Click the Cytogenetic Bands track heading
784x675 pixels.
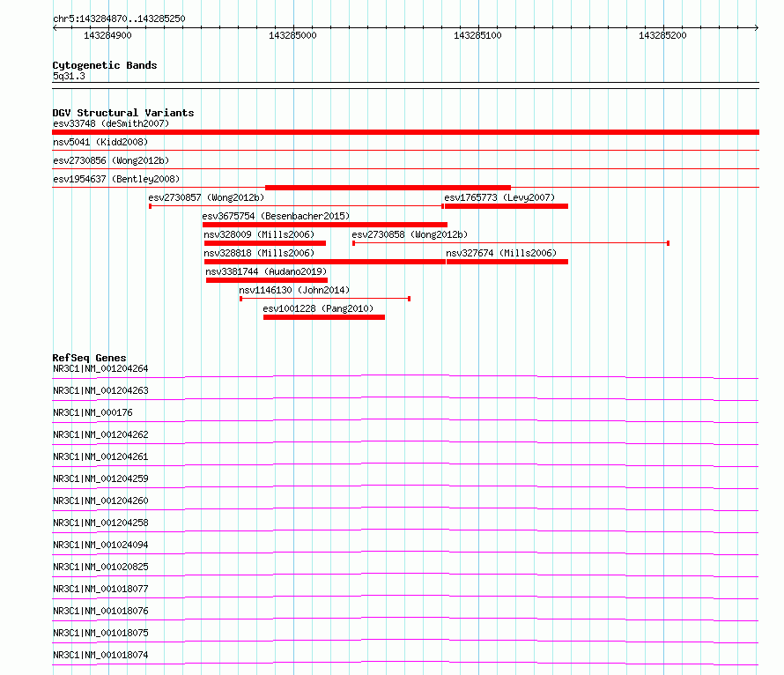click(x=105, y=65)
